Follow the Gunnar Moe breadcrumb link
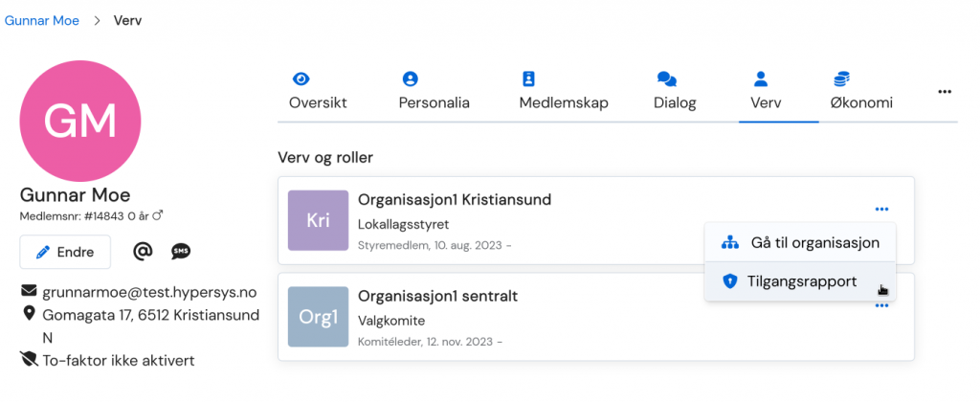Image resolution: width=980 pixels, height=403 pixels. pos(42,21)
